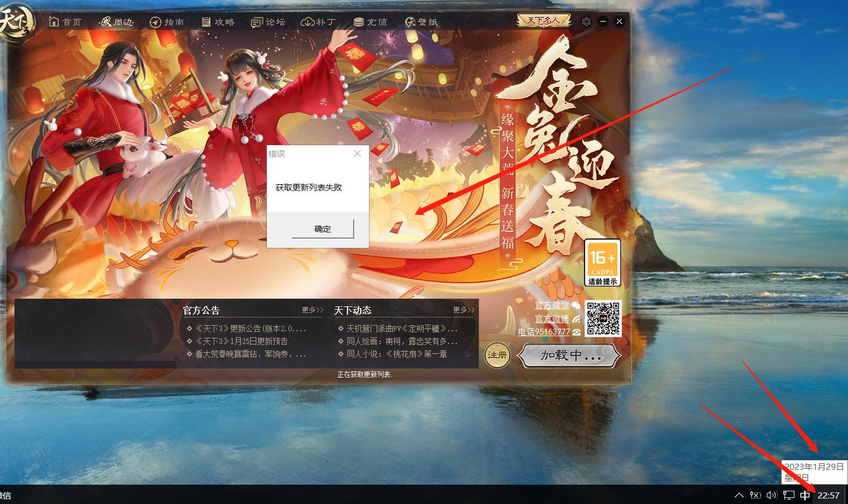Open the volume control tray icon
Viewport: 848px width, 504px height.
[772, 495]
